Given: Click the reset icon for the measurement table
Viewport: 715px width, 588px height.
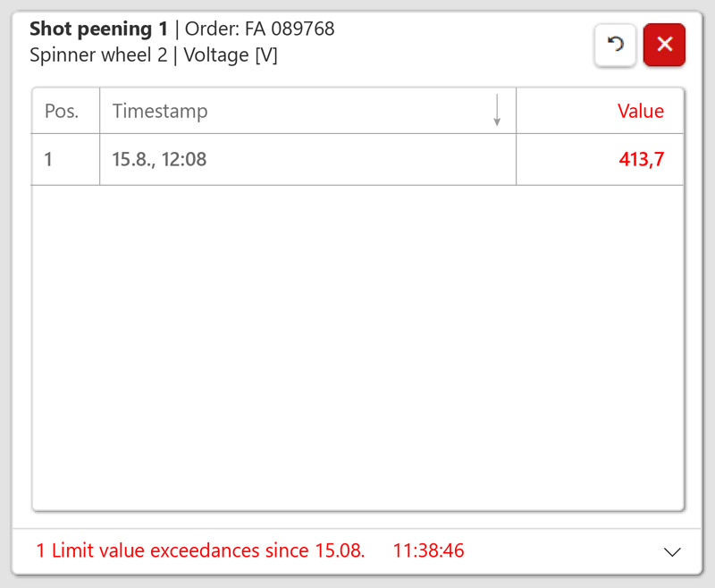Looking at the screenshot, I should tap(615, 45).
